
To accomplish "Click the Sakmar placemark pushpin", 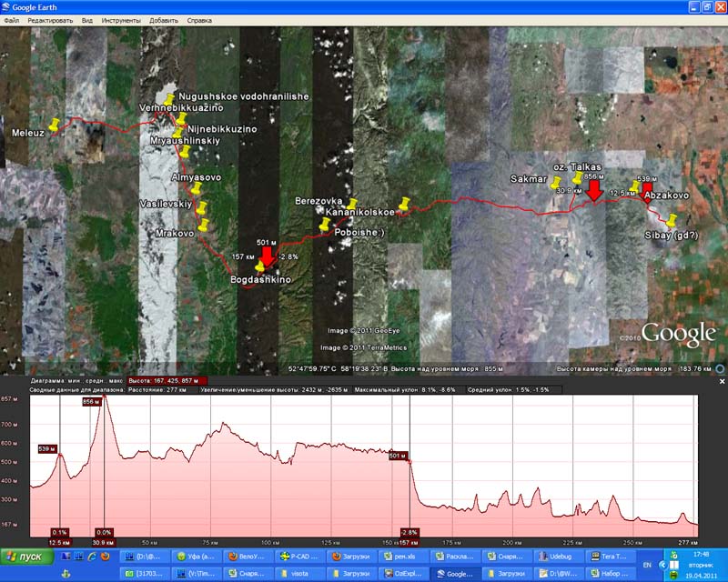I will [555, 183].
